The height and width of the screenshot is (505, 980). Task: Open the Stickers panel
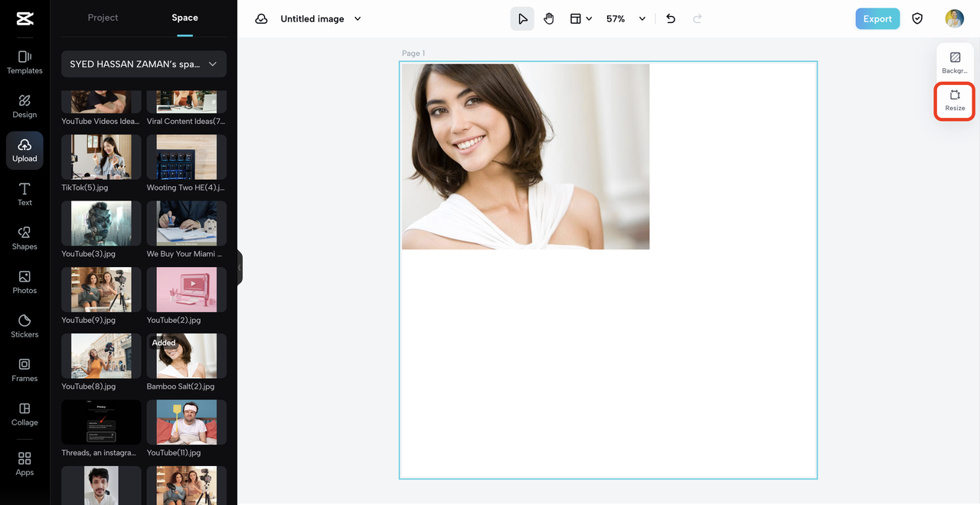pyautogui.click(x=24, y=326)
